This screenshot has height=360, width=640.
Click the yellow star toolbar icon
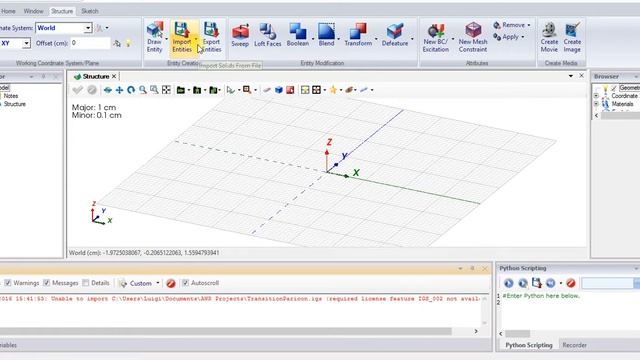[x=333, y=90]
